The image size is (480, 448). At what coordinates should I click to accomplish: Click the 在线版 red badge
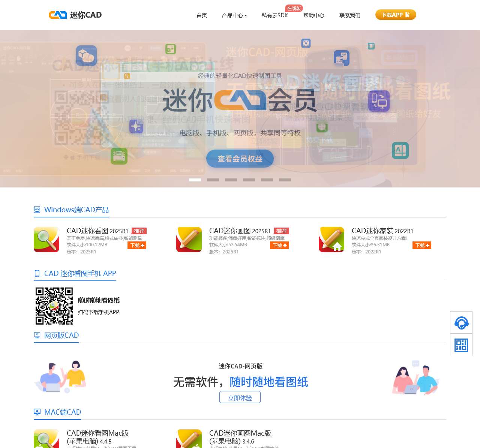click(294, 8)
